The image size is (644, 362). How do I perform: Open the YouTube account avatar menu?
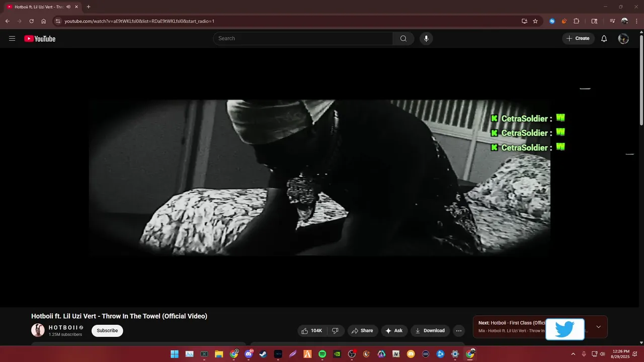[x=623, y=39]
